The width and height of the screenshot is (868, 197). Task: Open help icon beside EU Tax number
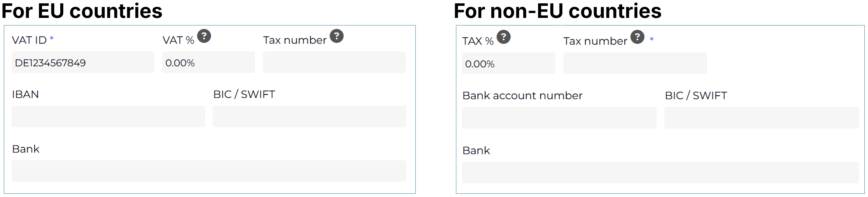click(x=336, y=36)
